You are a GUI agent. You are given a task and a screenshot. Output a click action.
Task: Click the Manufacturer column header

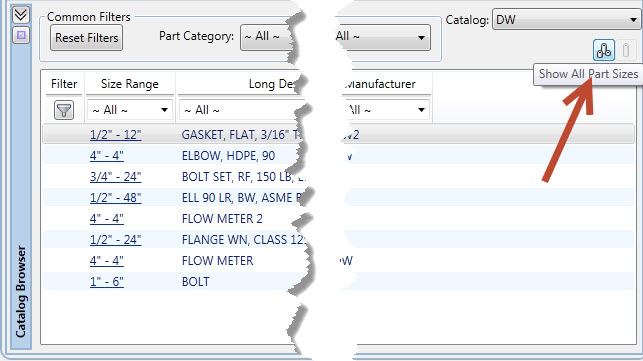(x=380, y=84)
